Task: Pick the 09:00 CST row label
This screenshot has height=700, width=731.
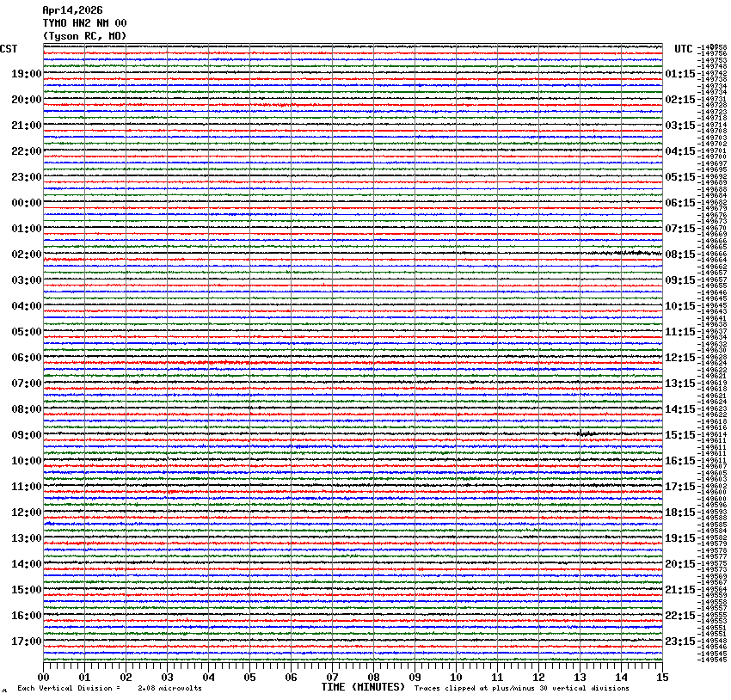Action: tap(27, 435)
